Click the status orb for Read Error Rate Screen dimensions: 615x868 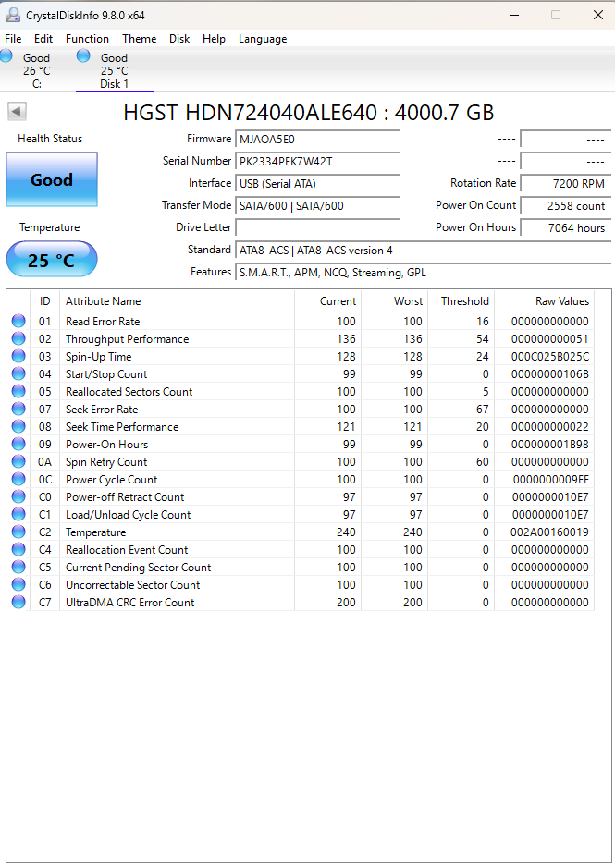(18, 321)
